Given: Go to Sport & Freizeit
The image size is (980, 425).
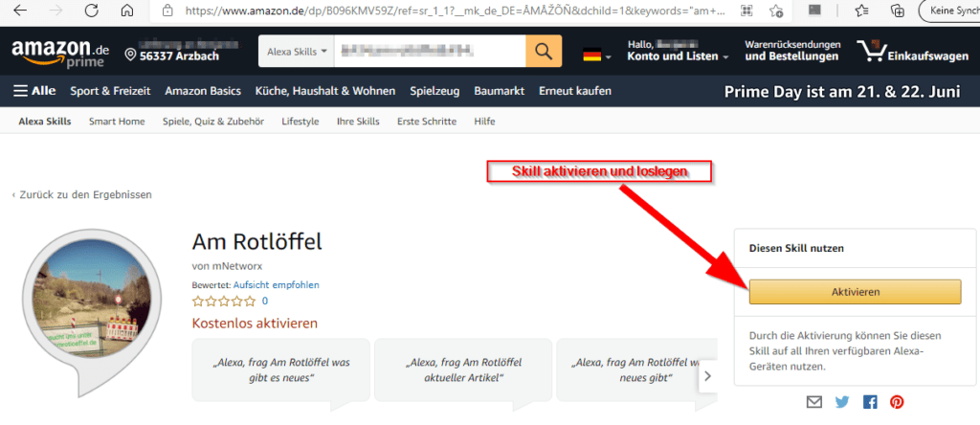Looking at the screenshot, I should [x=110, y=91].
